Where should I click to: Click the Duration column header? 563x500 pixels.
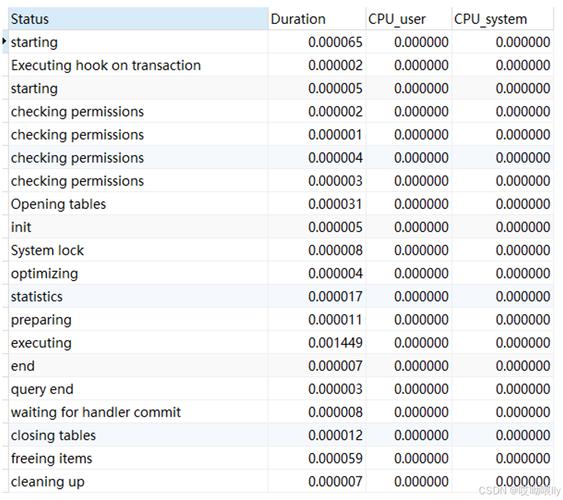(316, 19)
